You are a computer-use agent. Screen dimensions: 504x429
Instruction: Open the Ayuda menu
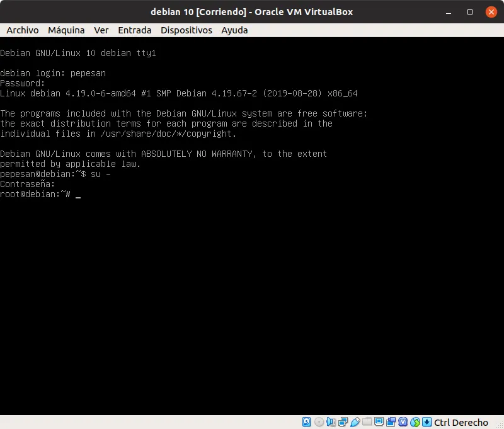pyautogui.click(x=234, y=30)
